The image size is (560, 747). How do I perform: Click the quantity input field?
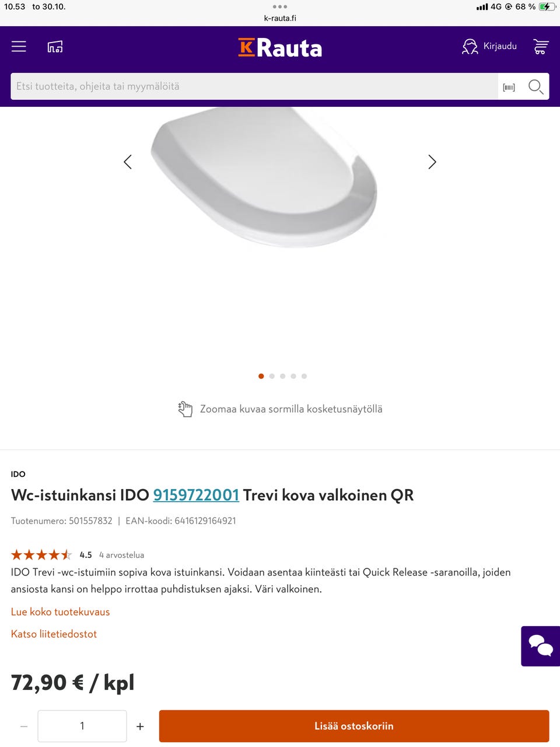pyautogui.click(x=82, y=726)
